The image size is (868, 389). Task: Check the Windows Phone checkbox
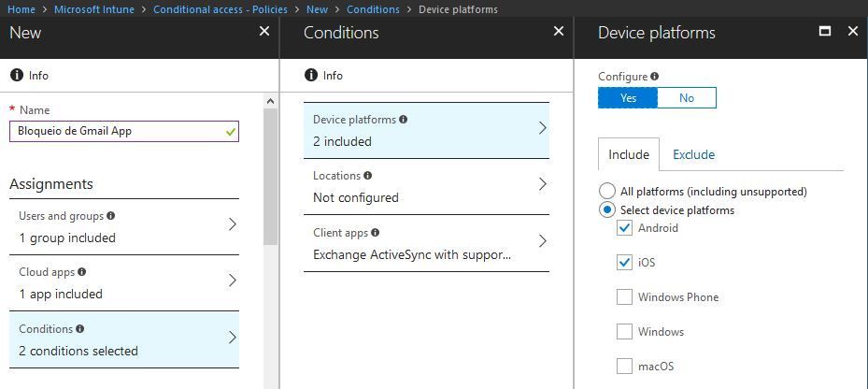pos(624,297)
